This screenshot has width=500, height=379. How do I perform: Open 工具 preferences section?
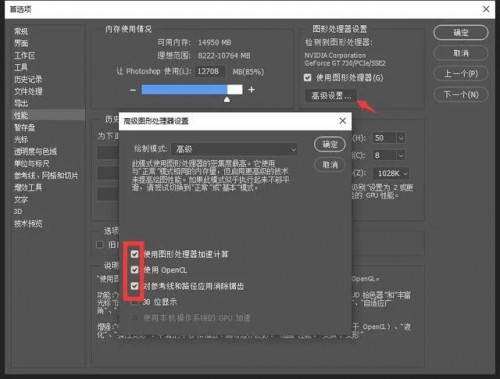coord(21,67)
